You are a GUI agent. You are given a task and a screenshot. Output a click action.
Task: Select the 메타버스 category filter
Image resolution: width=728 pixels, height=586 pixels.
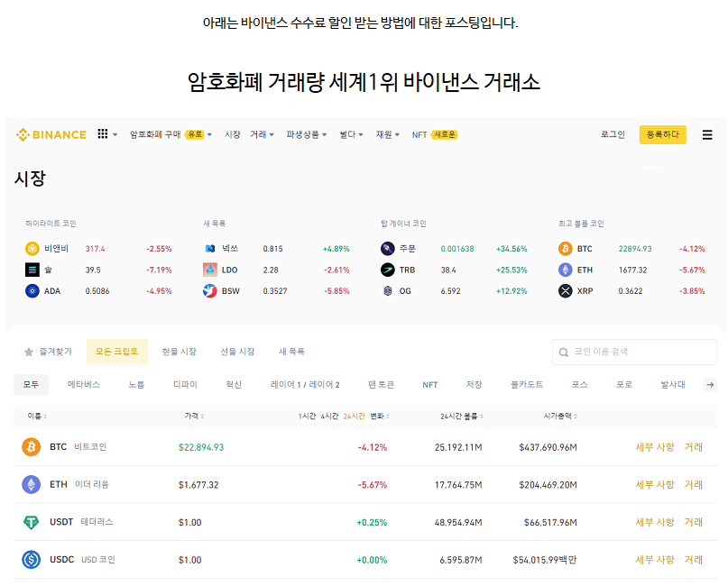click(84, 385)
